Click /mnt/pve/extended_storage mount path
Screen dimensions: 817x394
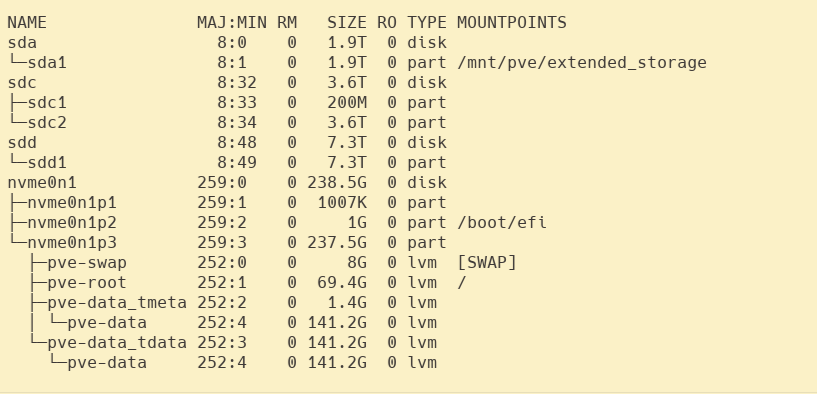581,63
